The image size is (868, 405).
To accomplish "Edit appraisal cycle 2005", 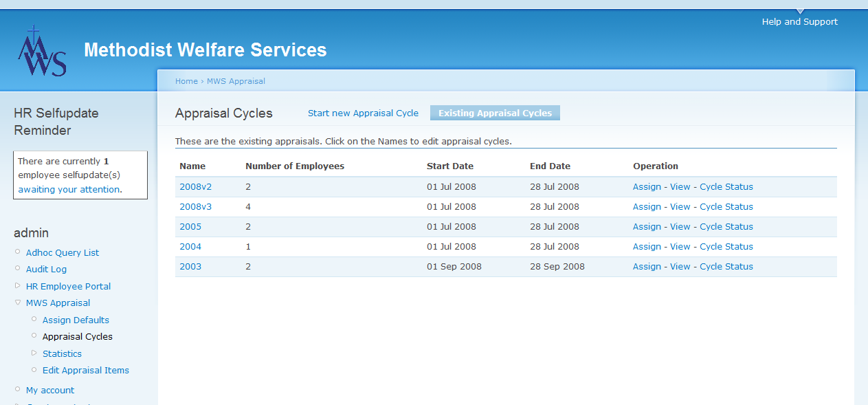I will [x=190, y=226].
